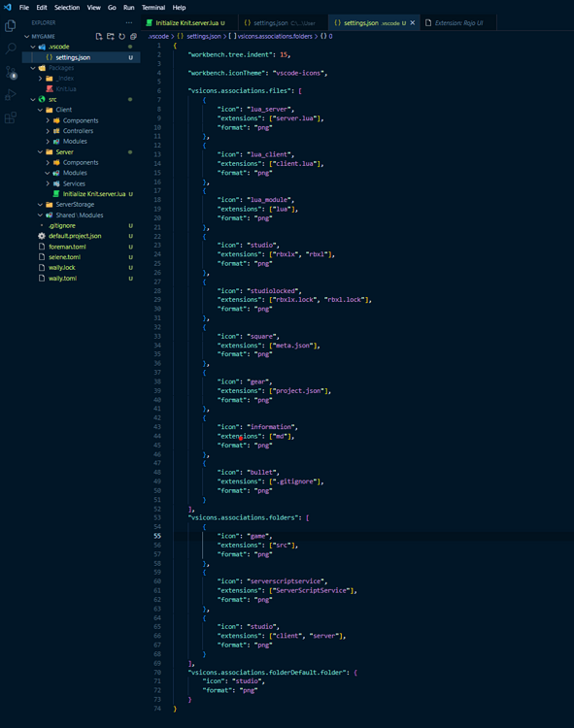Click the braces icon of settings.json in tree
574x728 pixels.
[50, 57]
